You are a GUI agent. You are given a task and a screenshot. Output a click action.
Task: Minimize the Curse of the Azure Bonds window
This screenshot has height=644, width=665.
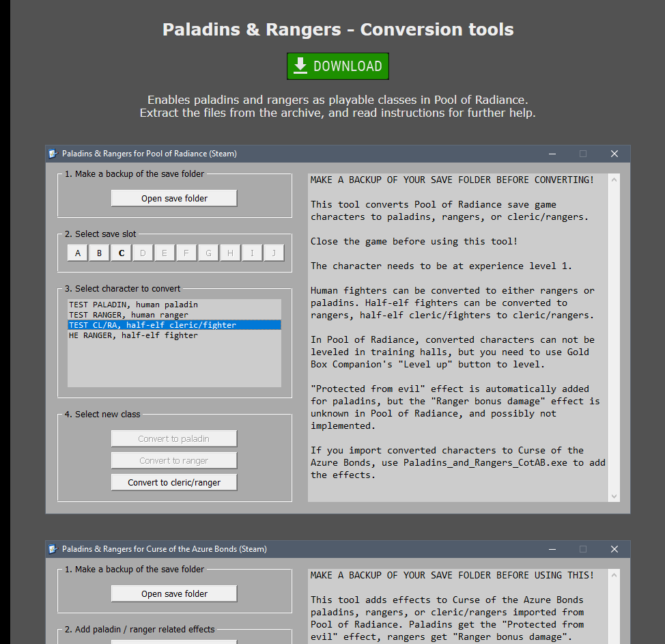pos(552,549)
